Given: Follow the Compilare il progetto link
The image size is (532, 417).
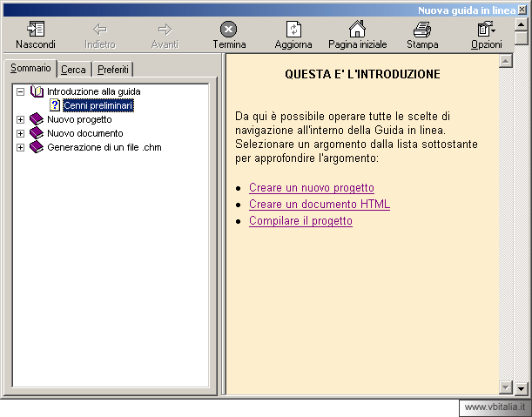Looking at the screenshot, I should coord(300,221).
